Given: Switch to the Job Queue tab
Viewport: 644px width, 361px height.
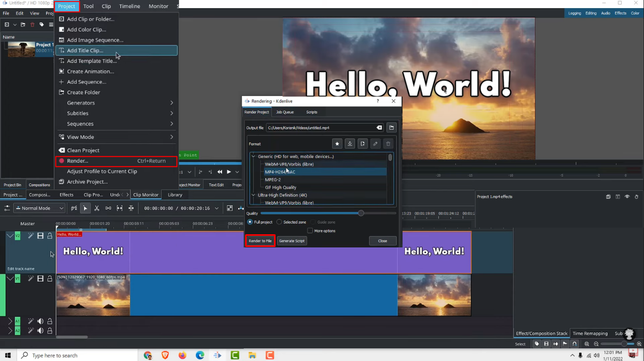Looking at the screenshot, I should point(285,112).
